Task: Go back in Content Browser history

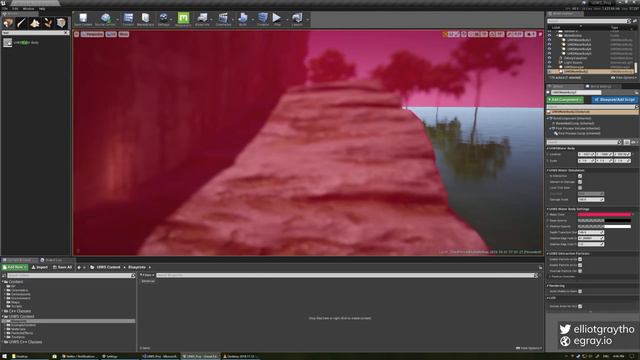Action: [x=79, y=267]
